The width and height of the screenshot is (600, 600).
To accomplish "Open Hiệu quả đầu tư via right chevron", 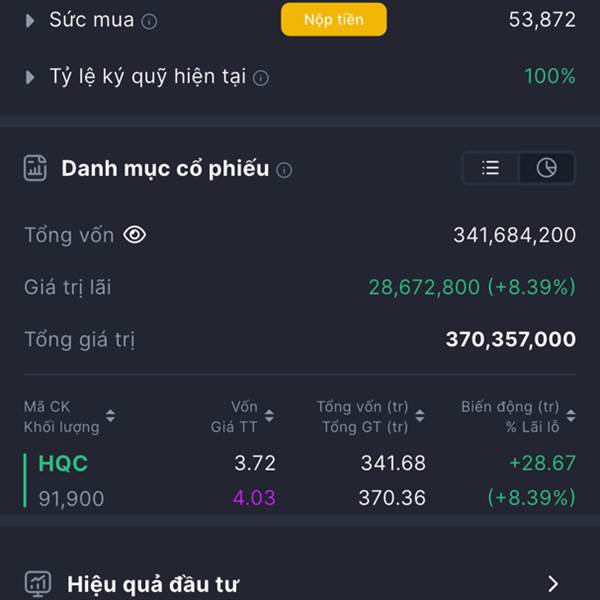I will coord(553,584).
